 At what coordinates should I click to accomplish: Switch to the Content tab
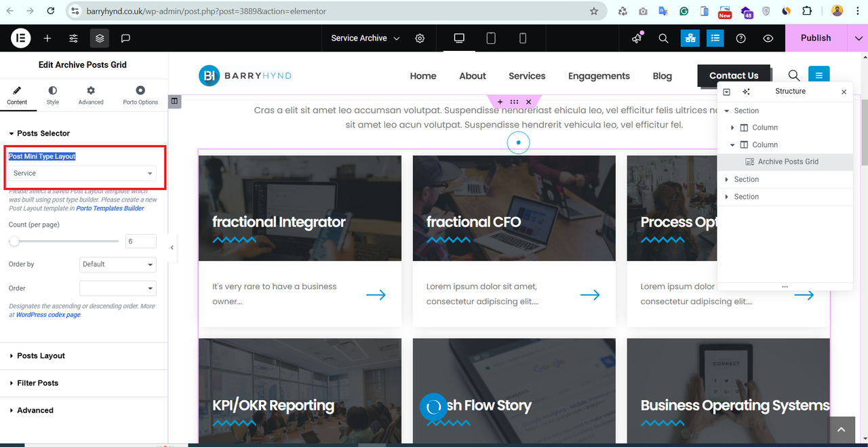pos(17,96)
